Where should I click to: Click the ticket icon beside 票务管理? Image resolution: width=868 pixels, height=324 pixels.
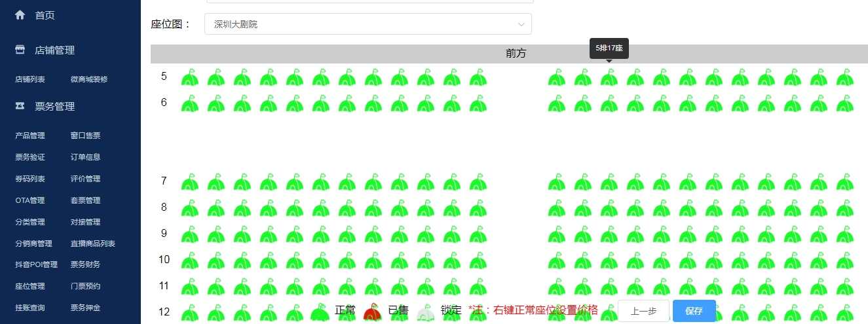point(20,106)
